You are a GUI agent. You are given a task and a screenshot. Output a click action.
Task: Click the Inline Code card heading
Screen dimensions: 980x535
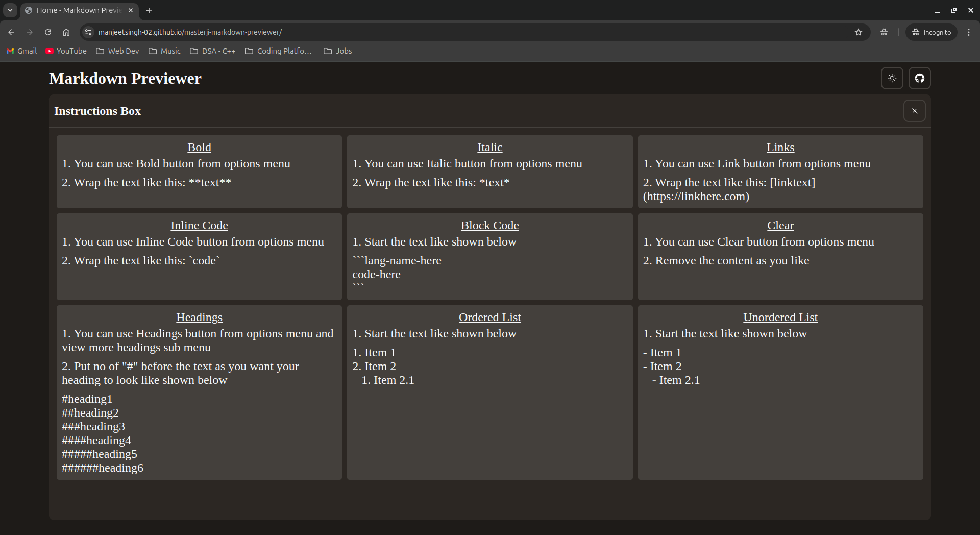click(x=199, y=225)
